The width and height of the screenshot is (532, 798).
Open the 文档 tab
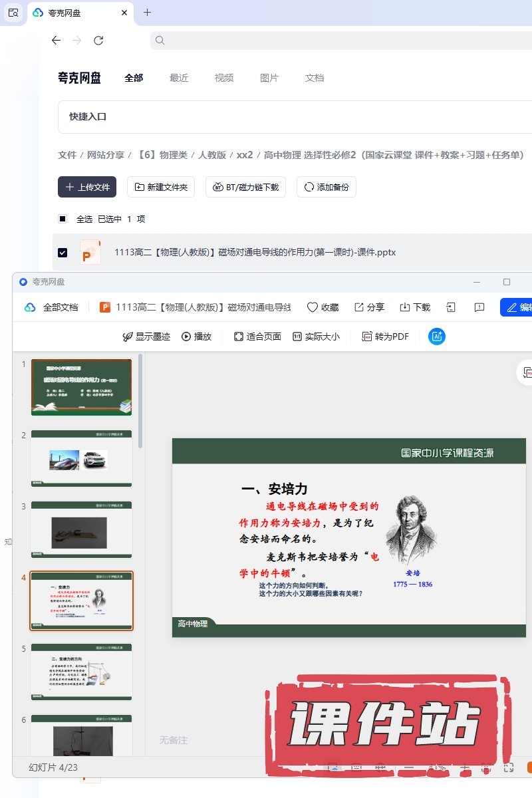click(x=315, y=78)
